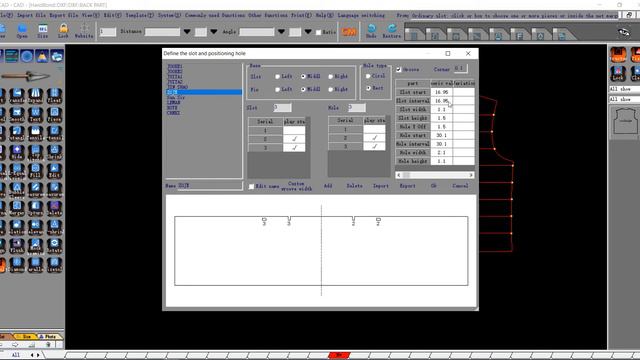Select the Diamond tool icon
640x360 pixels.
(17, 264)
